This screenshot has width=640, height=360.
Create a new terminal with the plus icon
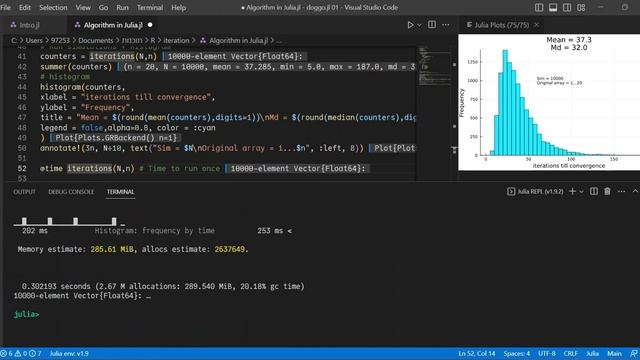572,191
